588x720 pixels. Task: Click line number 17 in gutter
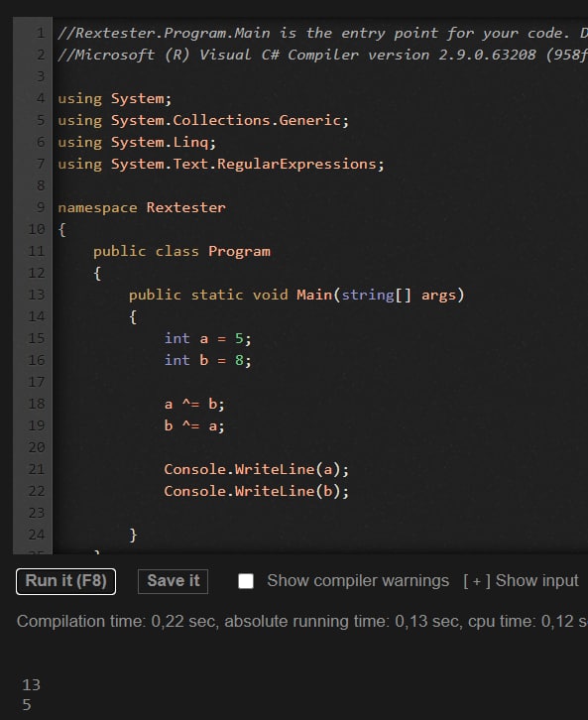click(x=37, y=382)
